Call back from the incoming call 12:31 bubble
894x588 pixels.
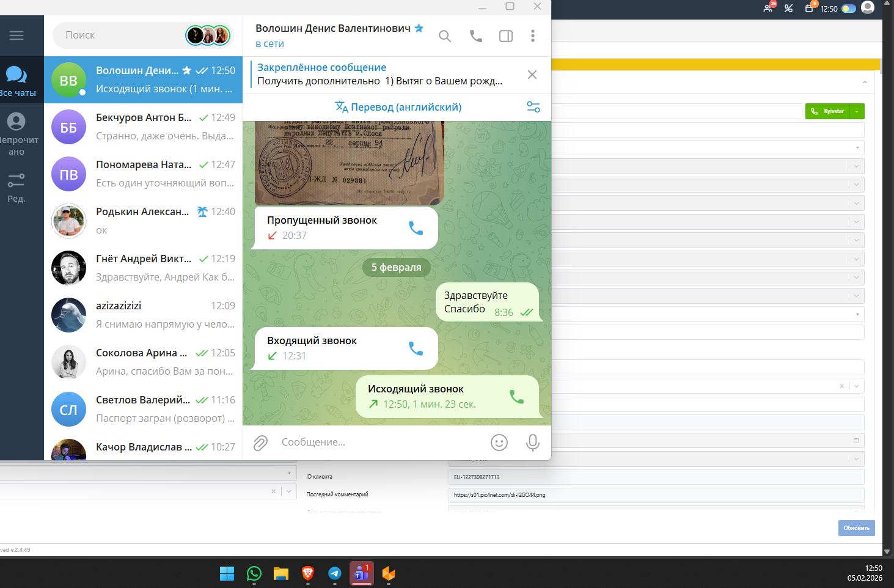(416, 348)
